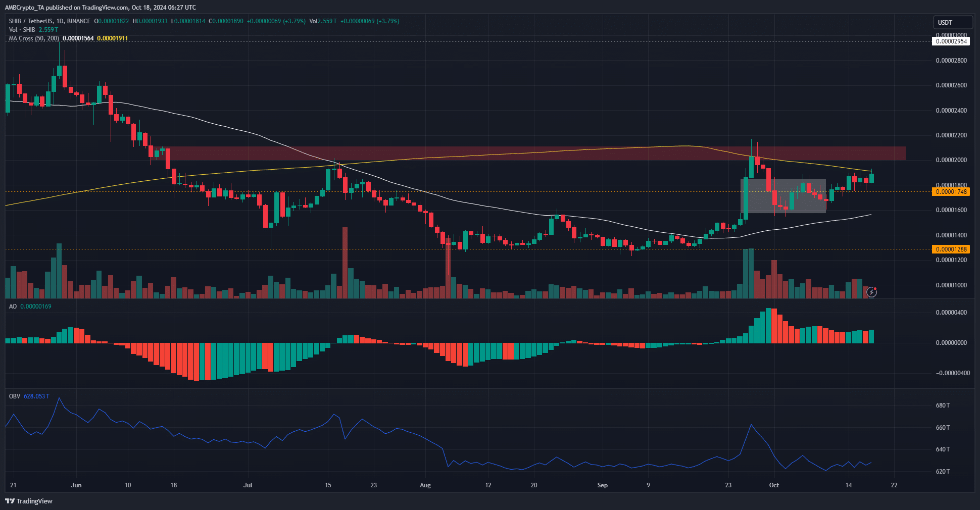Click the 200 MA value 0.00001911
The width and height of the screenshot is (980, 510).
click(112, 38)
